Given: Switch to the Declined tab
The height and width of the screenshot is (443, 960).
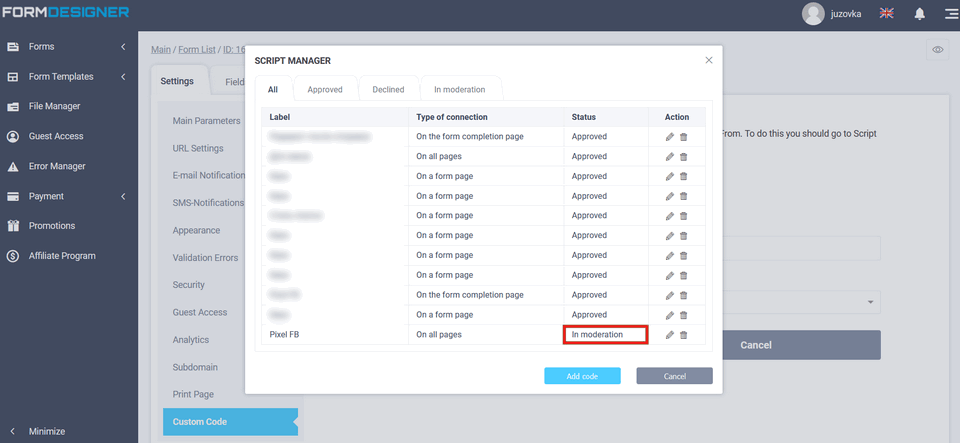Looking at the screenshot, I should (x=388, y=89).
